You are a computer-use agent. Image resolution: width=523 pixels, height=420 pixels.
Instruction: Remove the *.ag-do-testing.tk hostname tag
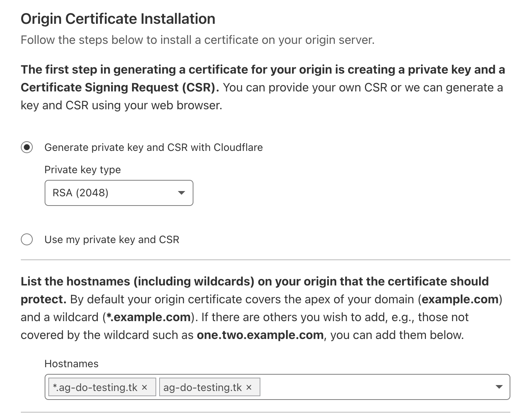pos(145,387)
